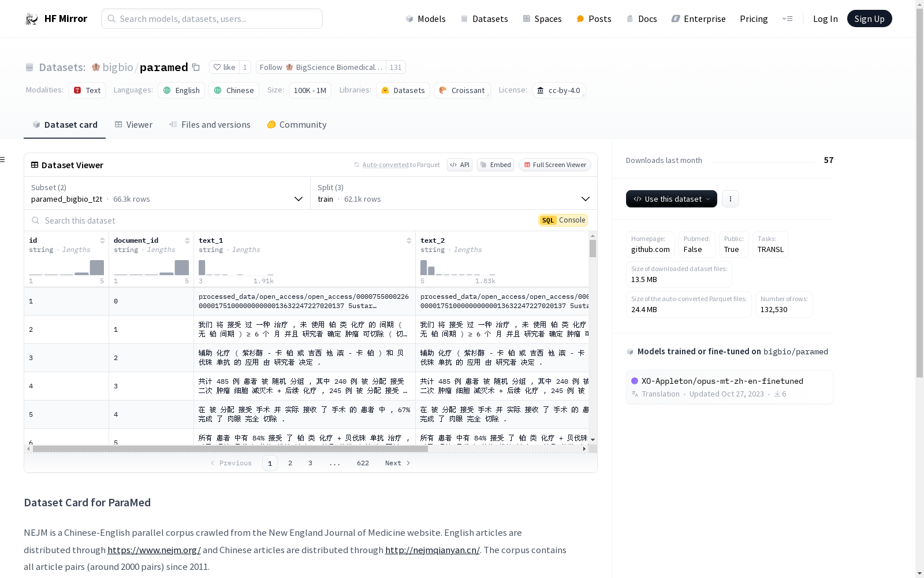
Task: Click the Sign Up button
Action: (x=869, y=18)
